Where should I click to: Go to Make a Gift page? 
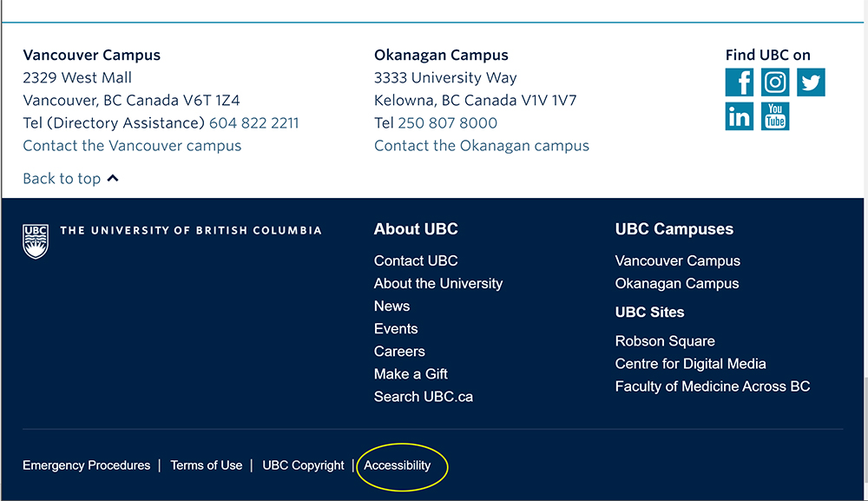pyautogui.click(x=411, y=374)
